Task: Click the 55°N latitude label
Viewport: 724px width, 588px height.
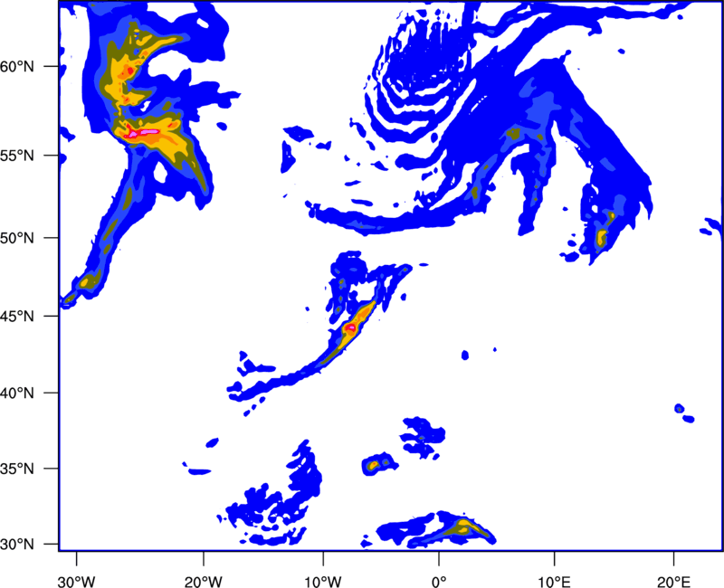Action: coord(17,156)
